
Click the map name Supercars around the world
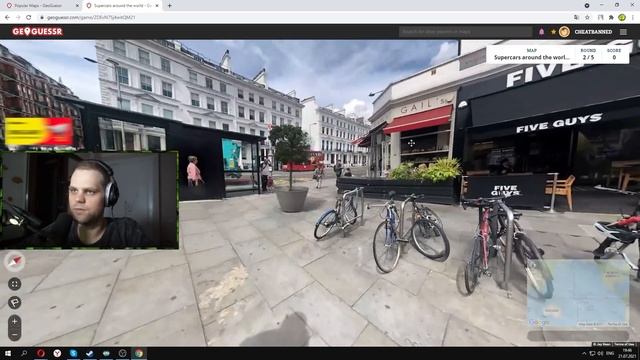coord(531,58)
